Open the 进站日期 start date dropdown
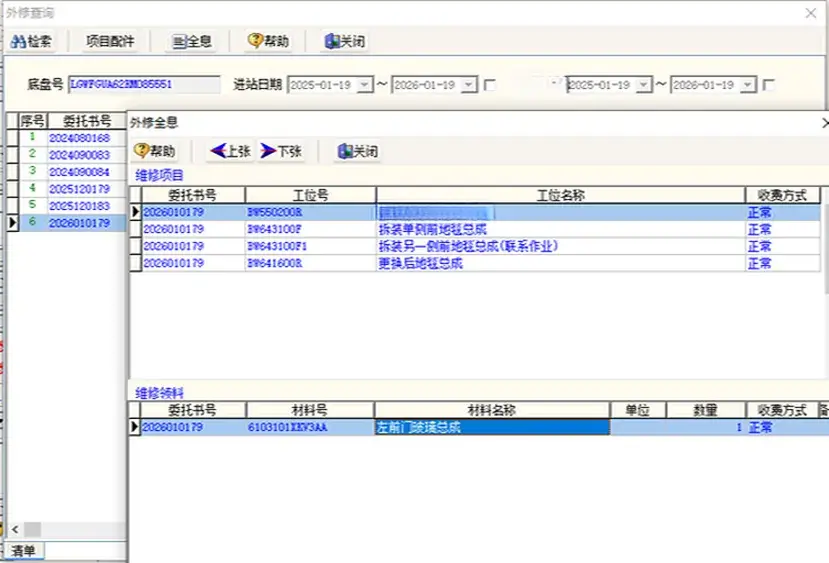 [364, 86]
